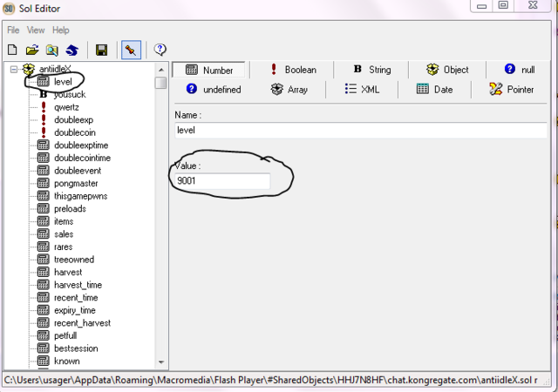Click the Name field showing level
This screenshot has height=392, width=558.
[x=360, y=130]
